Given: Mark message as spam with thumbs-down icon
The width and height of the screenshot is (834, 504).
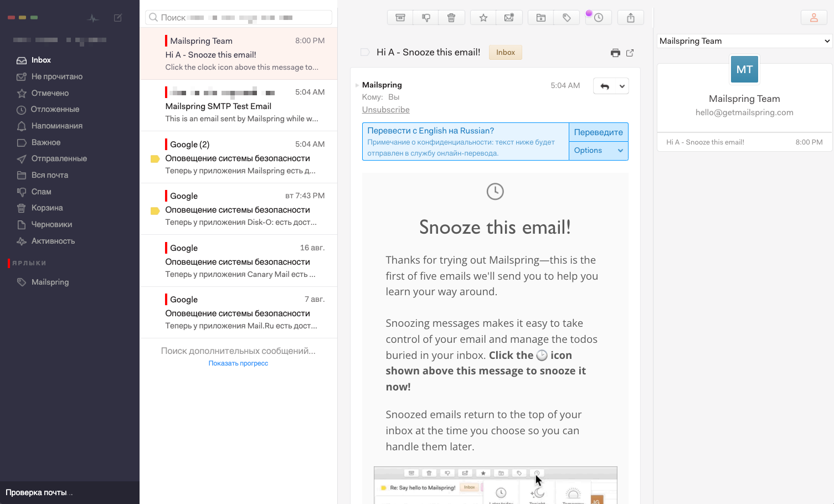Looking at the screenshot, I should (426, 18).
